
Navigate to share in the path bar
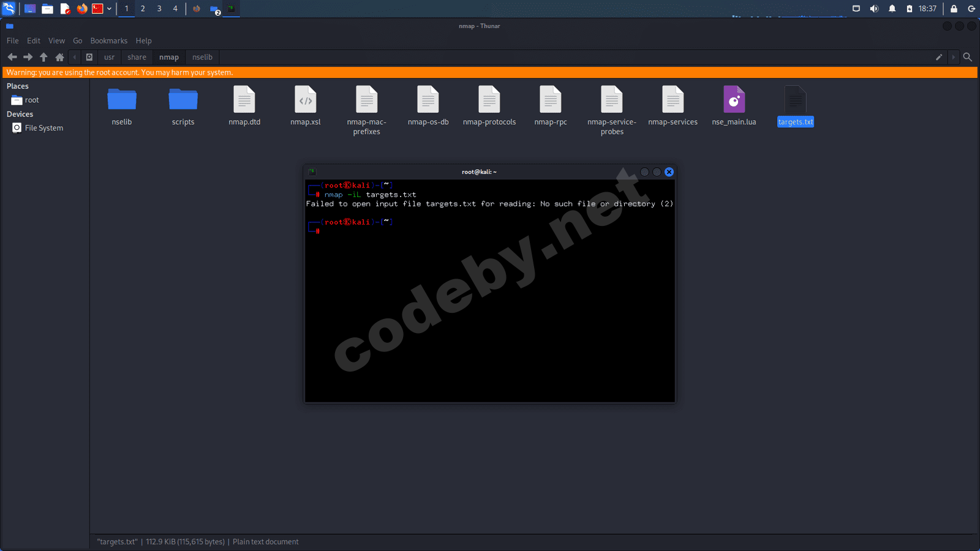(x=137, y=57)
